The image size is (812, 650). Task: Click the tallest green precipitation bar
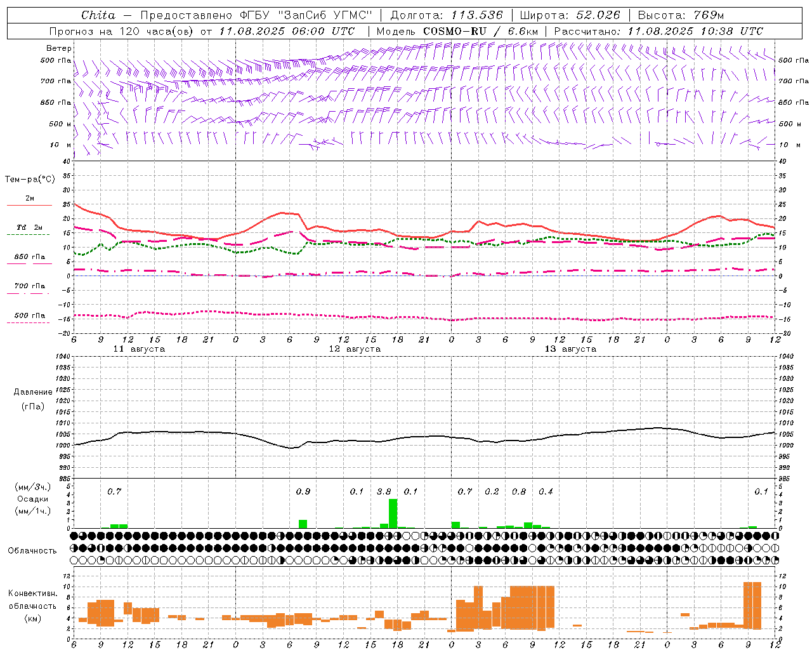pos(393,514)
